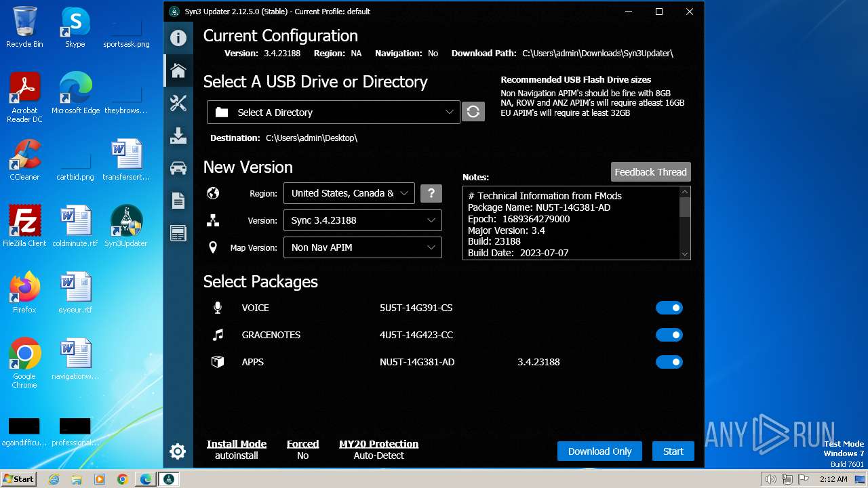This screenshot has height=488, width=868.
Task: Click the Feedback Thread button
Action: click(x=650, y=172)
